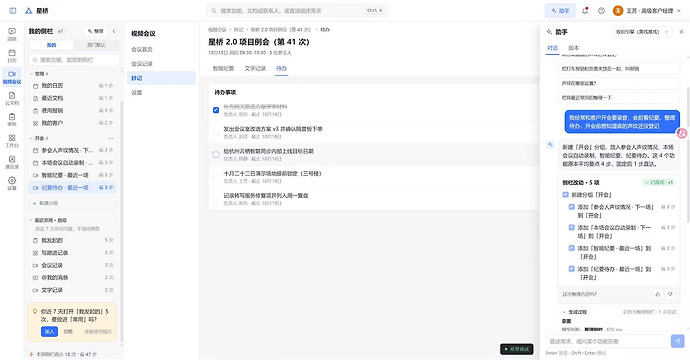Click the clipboard icon beside 费用报销
This screenshot has height=360, width=690.
[x=36, y=110]
